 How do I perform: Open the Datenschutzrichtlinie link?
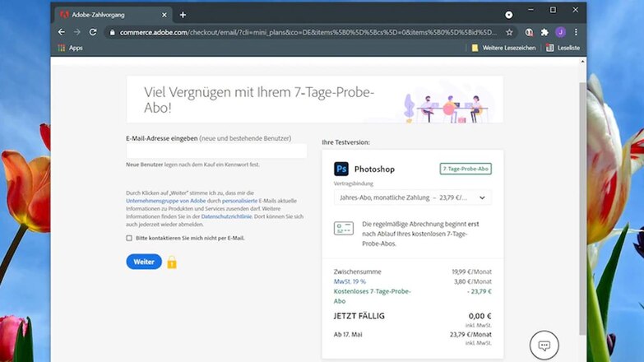[228, 216]
